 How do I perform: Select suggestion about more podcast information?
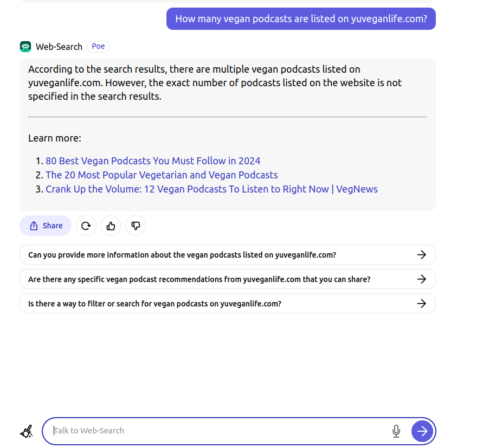(228, 255)
